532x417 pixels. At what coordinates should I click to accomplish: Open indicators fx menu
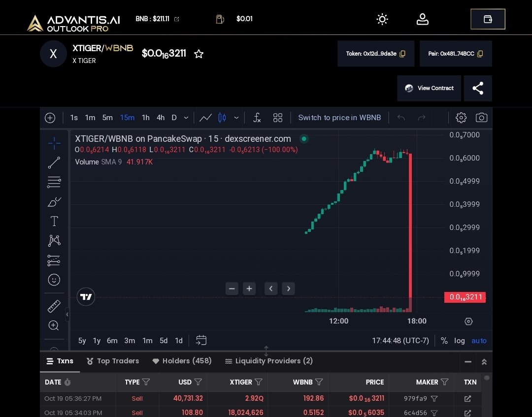coord(257,118)
